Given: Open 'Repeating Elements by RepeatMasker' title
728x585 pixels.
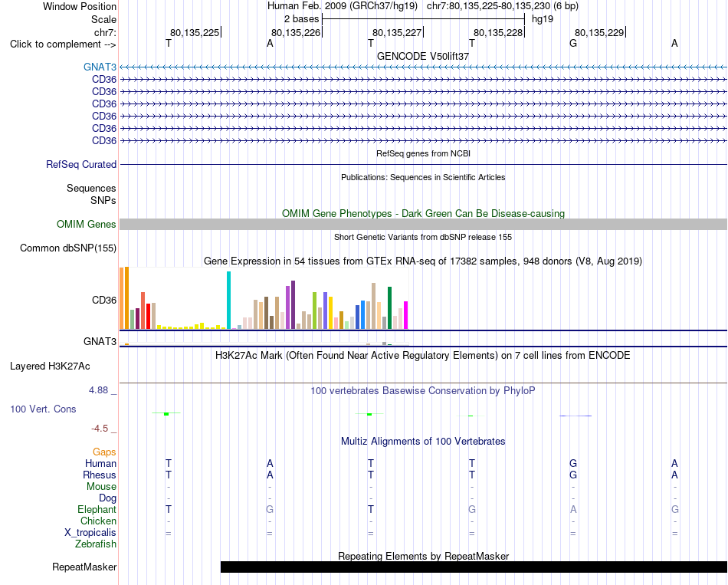Looking at the screenshot, I should coord(423,556).
